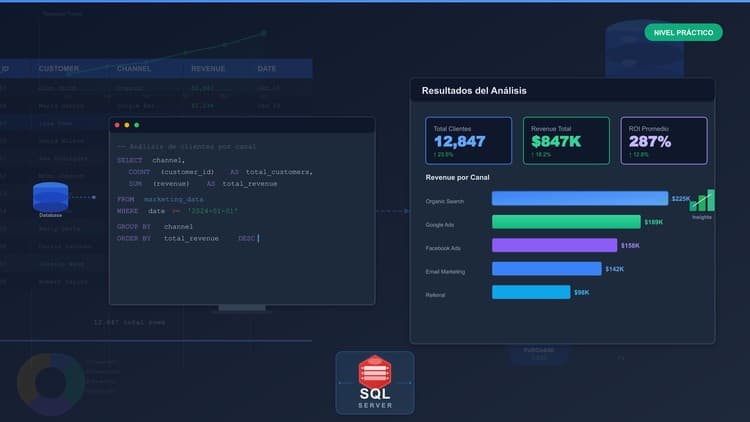Click the horizontal scrollbar under code window
This screenshot has width=750, height=422.
point(242,308)
